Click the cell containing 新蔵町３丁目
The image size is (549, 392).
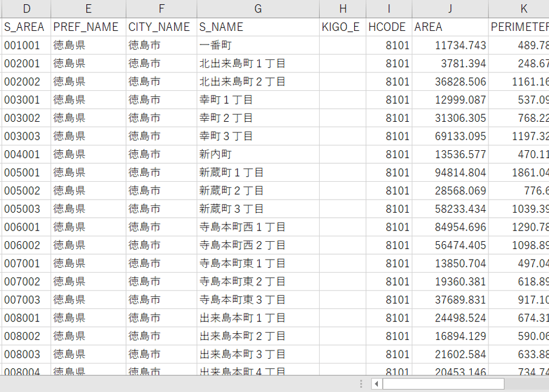tap(258, 209)
